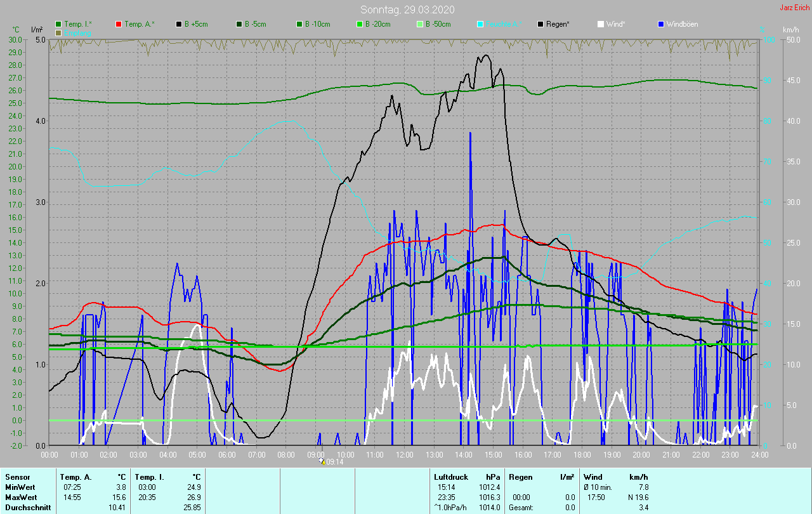Select the black B +5cm legend swatch
The width and height of the screenshot is (812, 514).
pos(179,24)
